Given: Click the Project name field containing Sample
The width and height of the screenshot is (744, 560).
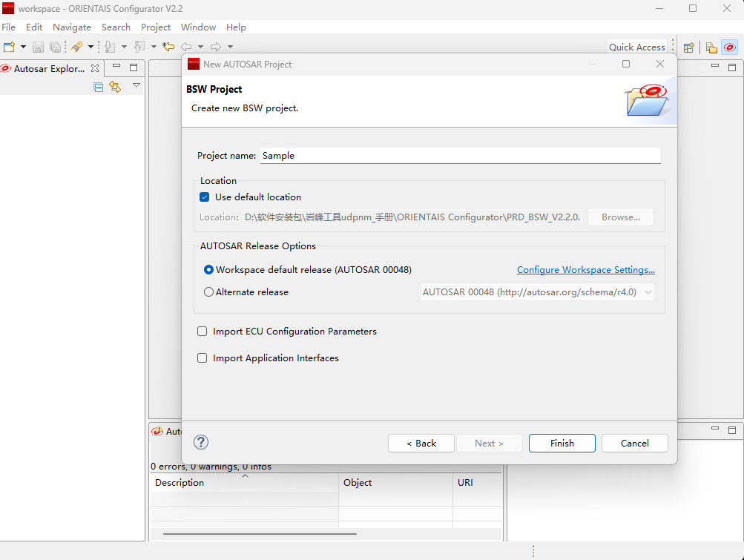Looking at the screenshot, I should [x=459, y=156].
